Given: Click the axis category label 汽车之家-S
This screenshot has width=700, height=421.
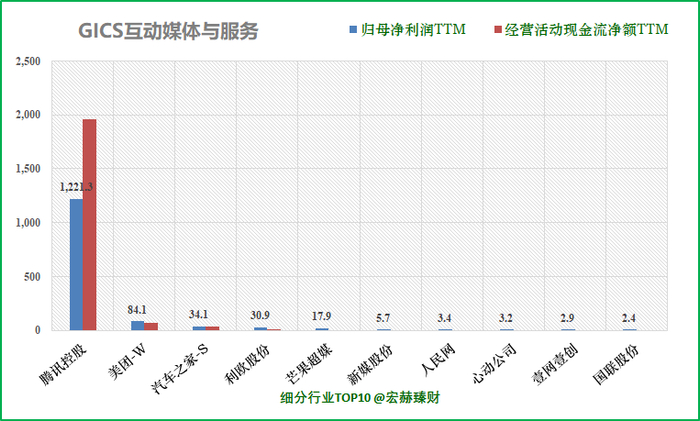Looking at the screenshot, I should pos(180,369).
